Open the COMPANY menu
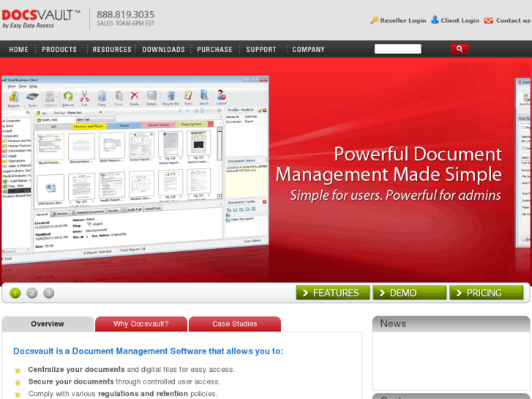Screen dimensions: 532x399 308,49
